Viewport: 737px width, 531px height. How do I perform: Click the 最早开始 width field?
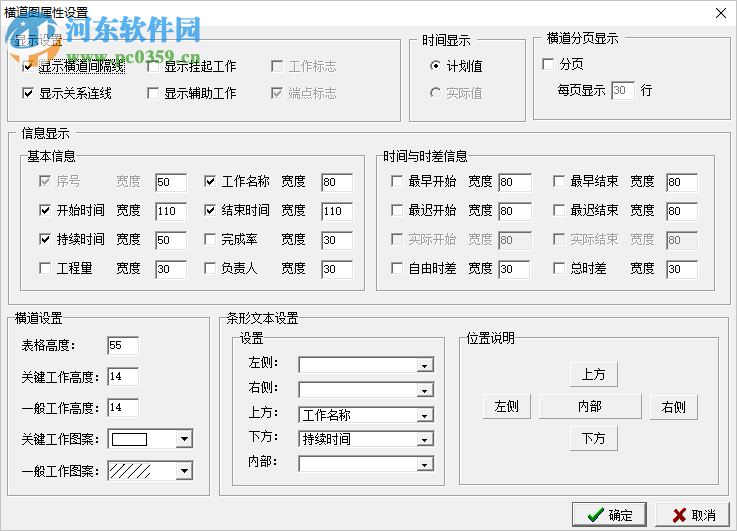point(515,182)
